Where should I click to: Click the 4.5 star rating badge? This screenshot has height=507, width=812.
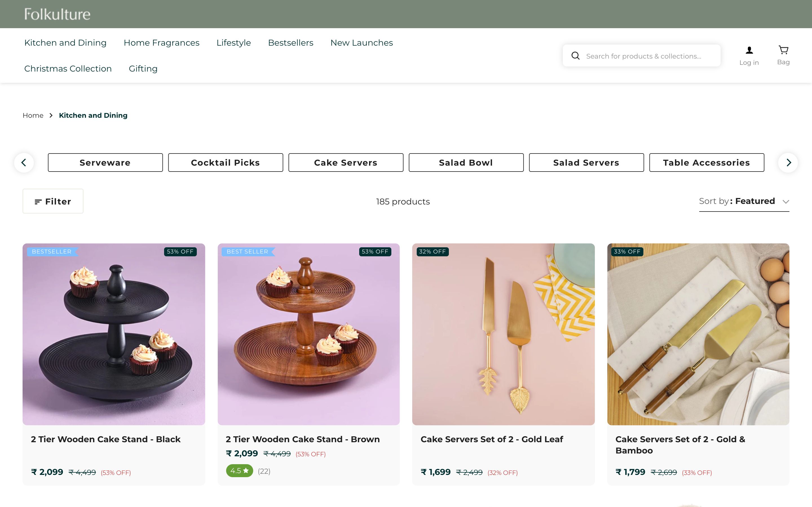click(239, 471)
